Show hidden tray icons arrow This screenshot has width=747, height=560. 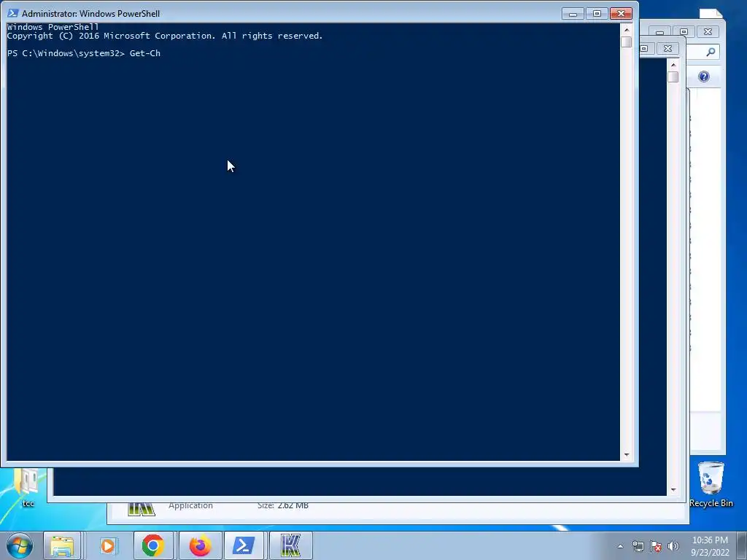point(620,546)
